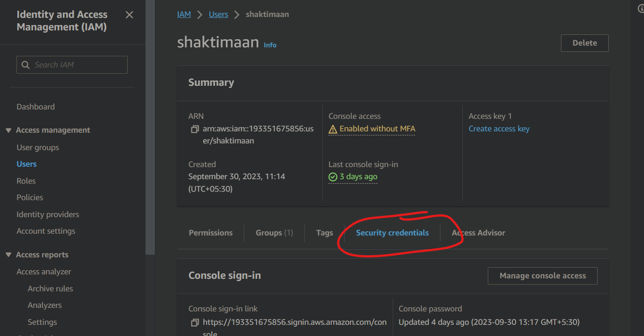Viewport: 644px width, 336px height.
Task: Open Dashboard in the sidebar
Action: 36,107
